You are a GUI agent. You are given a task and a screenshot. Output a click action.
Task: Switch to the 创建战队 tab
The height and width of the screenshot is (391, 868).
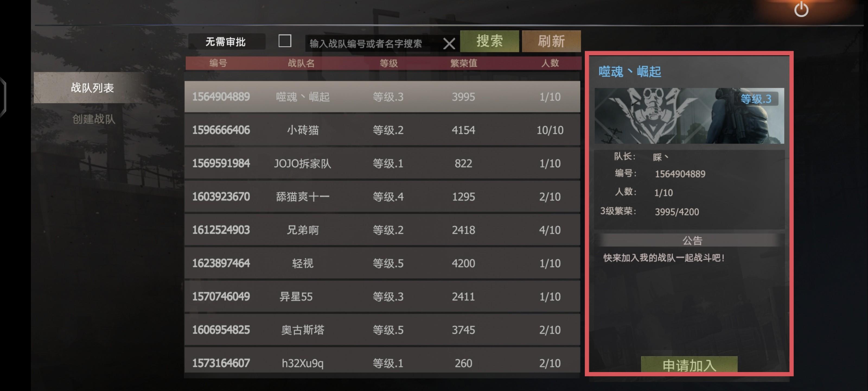[94, 119]
